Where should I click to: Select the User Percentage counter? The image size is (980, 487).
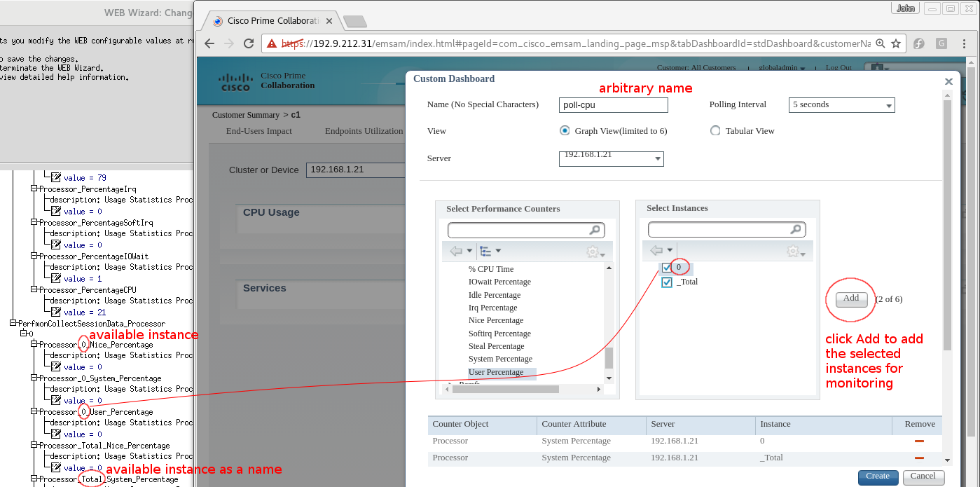pos(496,372)
